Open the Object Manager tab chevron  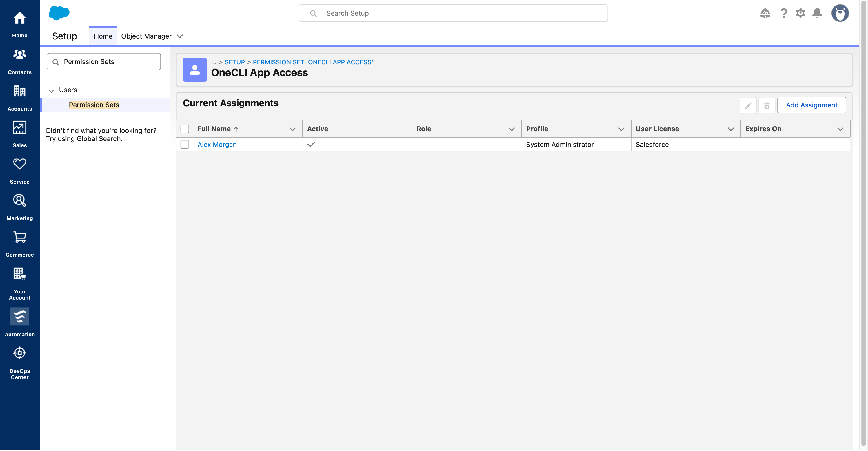pyautogui.click(x=180, y=36)
